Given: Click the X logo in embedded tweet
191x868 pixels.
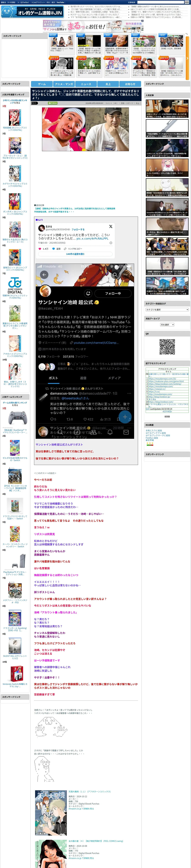Looking at the screenshot, I should (111, 226).
